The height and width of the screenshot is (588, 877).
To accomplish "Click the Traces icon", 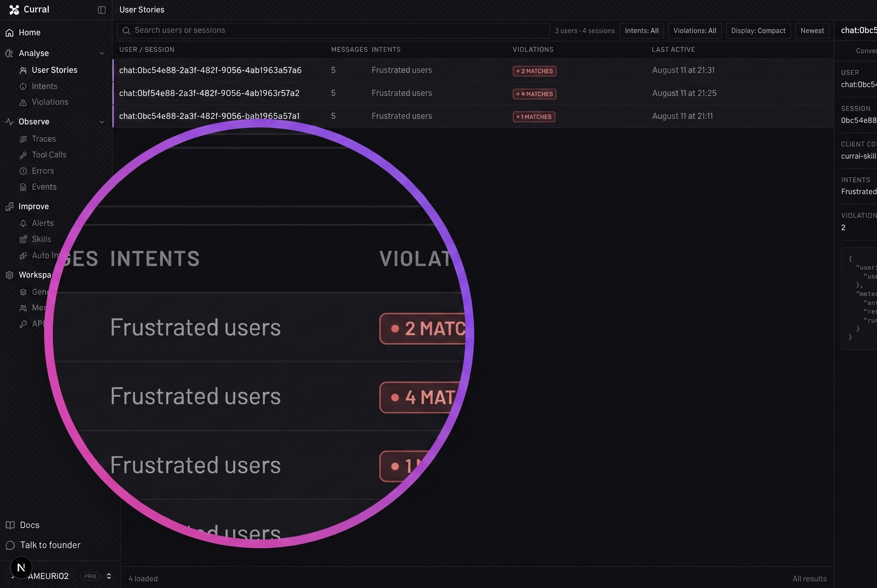I will (23, 139).
